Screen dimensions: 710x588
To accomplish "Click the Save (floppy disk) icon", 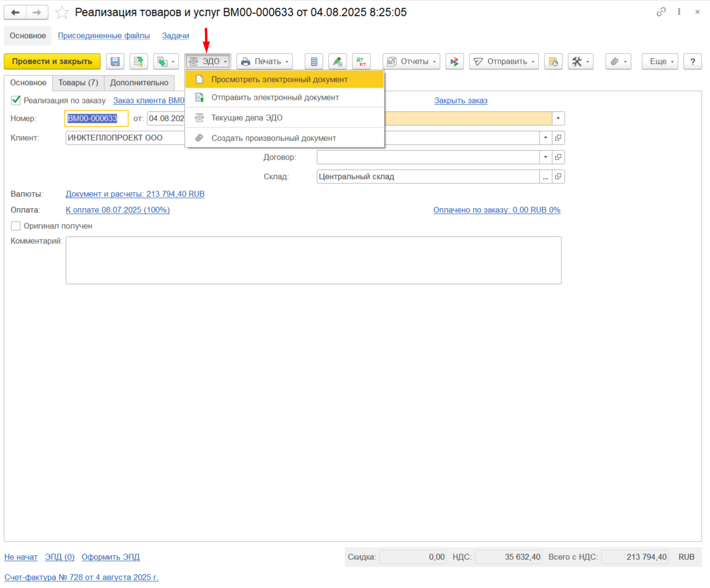I will [x=115, y=62].
